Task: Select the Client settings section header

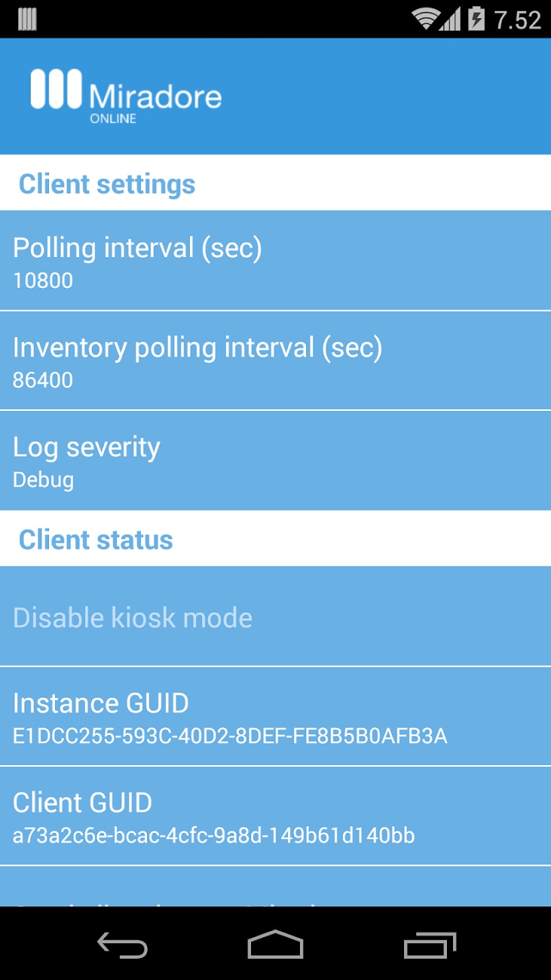Action: [x=107, y=184]
